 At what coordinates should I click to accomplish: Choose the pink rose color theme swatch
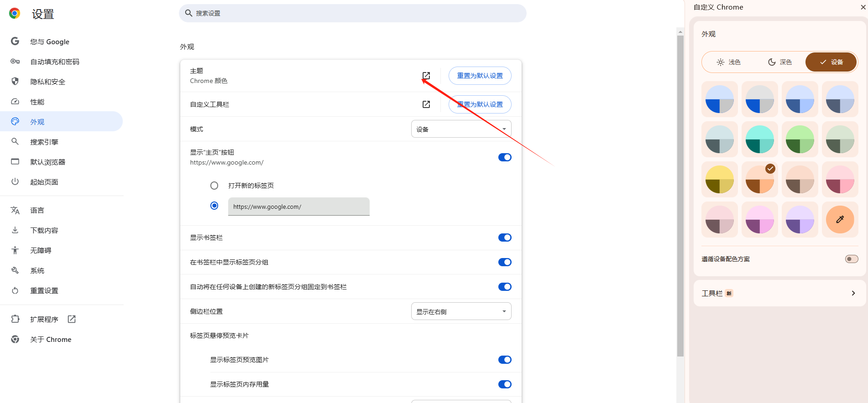click(x=840, y=179)
